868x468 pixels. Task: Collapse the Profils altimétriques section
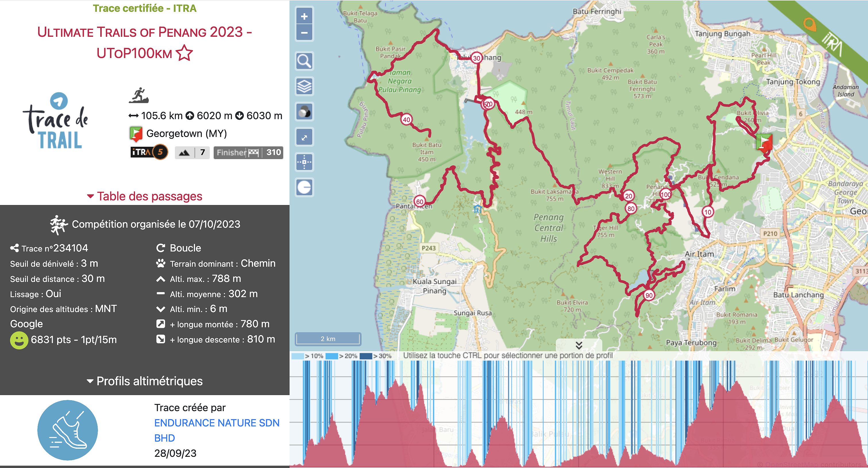click(x=146, y=381)
